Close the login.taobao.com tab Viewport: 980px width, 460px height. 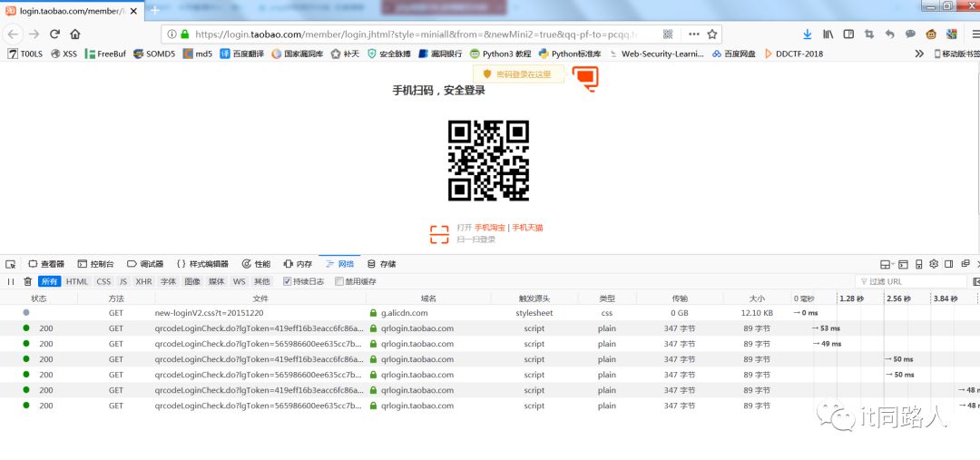pos(133,11)
